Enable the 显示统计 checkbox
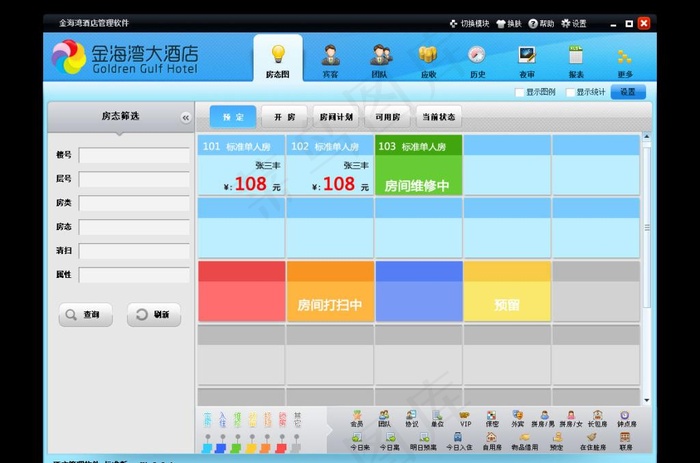This screenshot has height=463, width=700. pyautogui.click(x=570, y=92)
